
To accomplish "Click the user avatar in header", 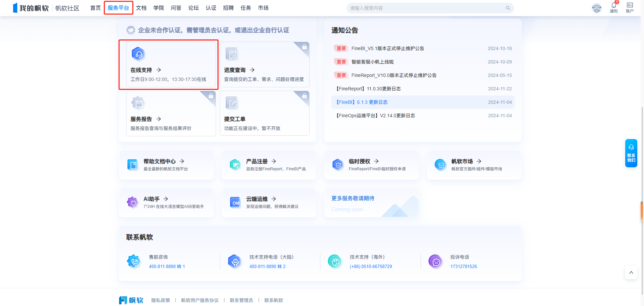I will pos(597,8).
